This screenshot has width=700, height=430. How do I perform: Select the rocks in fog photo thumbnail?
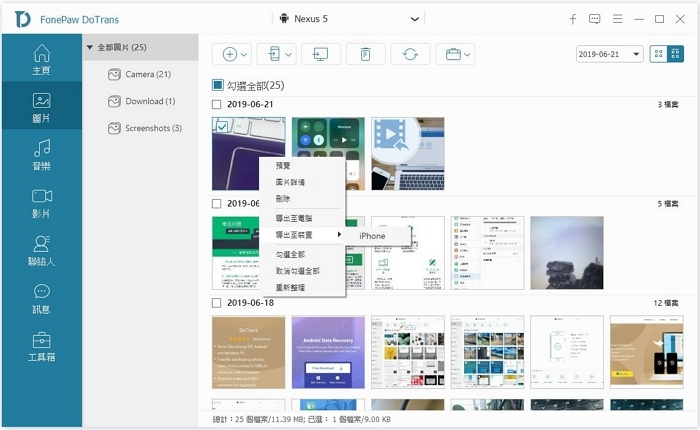(567, 253)
